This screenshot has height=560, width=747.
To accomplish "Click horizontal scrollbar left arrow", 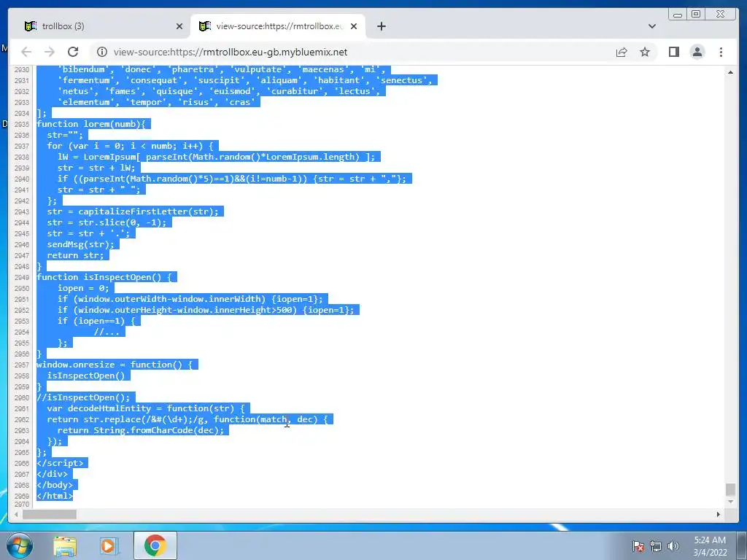I will click(16, 514).
